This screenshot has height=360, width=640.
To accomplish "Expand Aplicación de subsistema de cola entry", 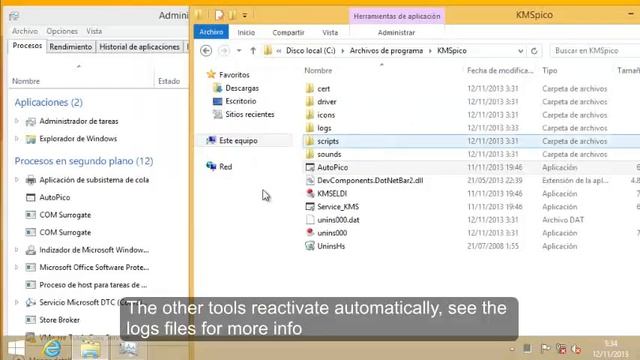I will tap(17, 180).
